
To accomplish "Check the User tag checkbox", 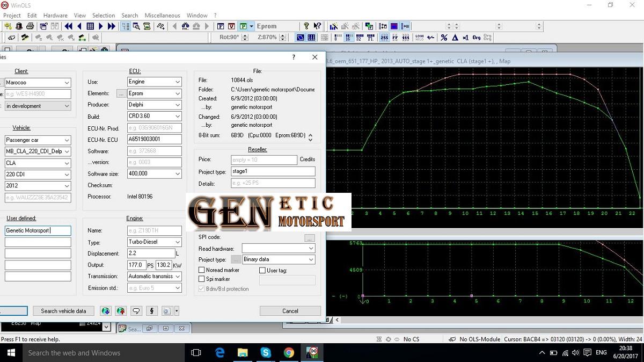I will pyautogui.click(x=262, y=271).
